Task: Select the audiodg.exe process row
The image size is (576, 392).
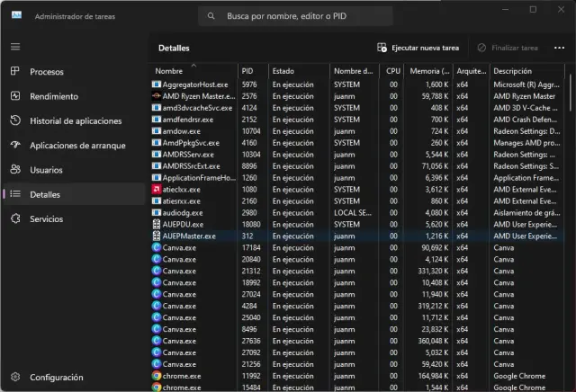Action: 184,212
